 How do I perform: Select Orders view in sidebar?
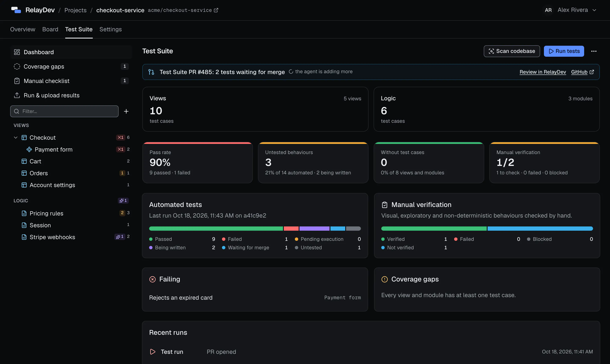pyautogui.click(x=71, y=173)
